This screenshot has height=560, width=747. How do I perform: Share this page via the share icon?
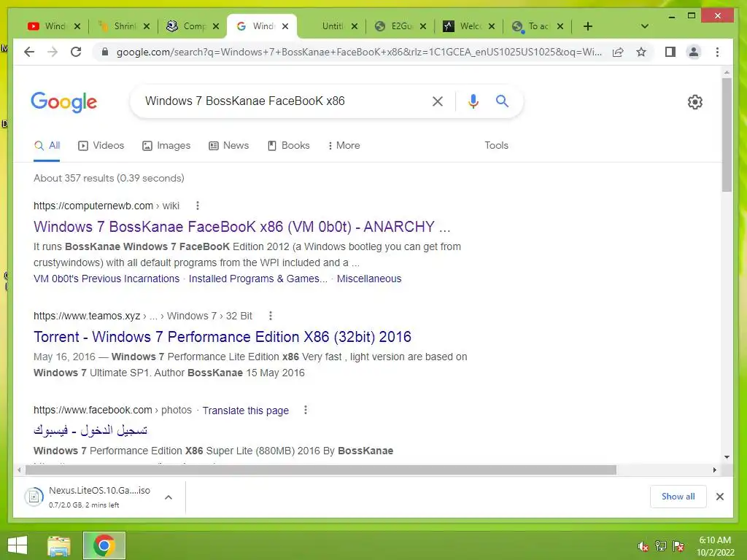click(x=618, y=52)
